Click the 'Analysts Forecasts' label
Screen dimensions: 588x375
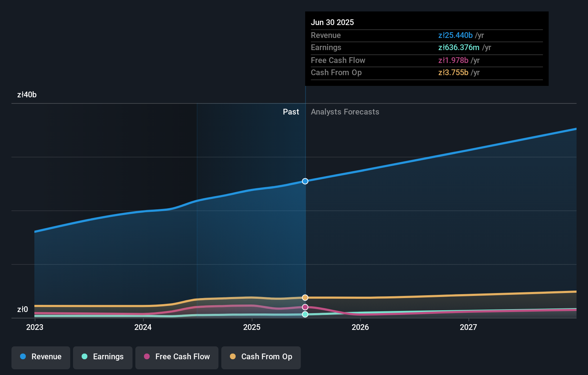(x=345, y=112)
